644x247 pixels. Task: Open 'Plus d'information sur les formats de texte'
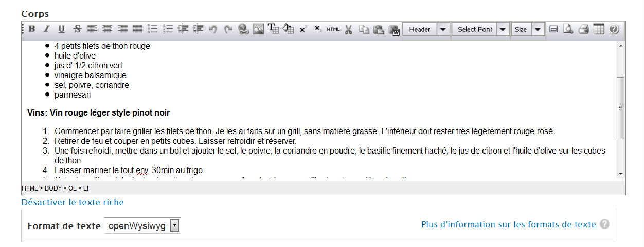point(508,224)
